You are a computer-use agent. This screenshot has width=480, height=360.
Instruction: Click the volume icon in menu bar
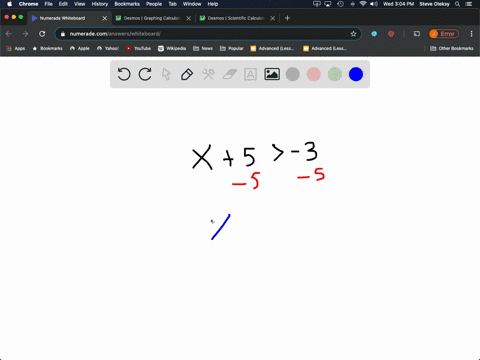coord(374,4)
